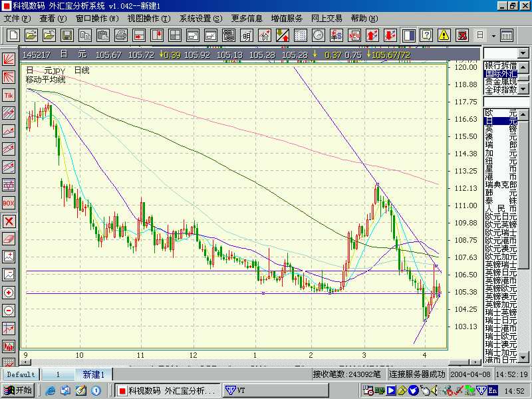Open the 窗口操作(W) menu
Screen dimensions: 532x399
(x=97, y=19)
